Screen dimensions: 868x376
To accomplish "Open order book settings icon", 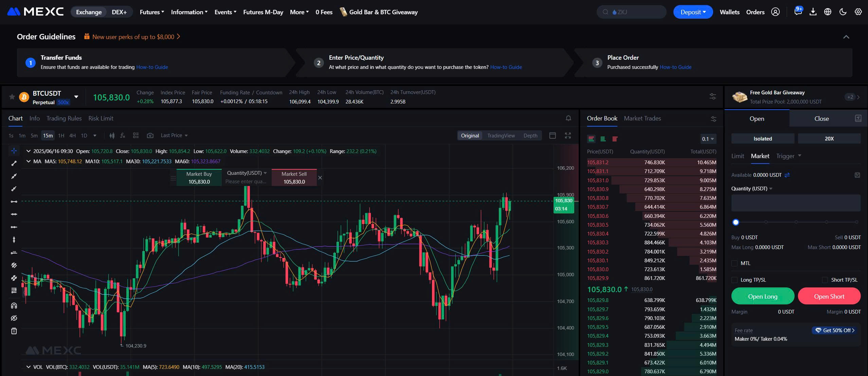I will pos(713,119).
